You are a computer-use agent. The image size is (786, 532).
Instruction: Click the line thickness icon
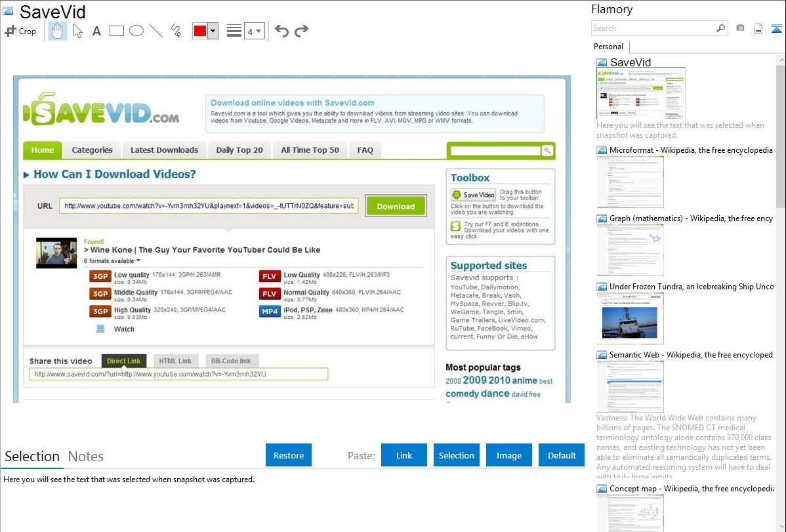pyautogui.click(x=234, y=31)
